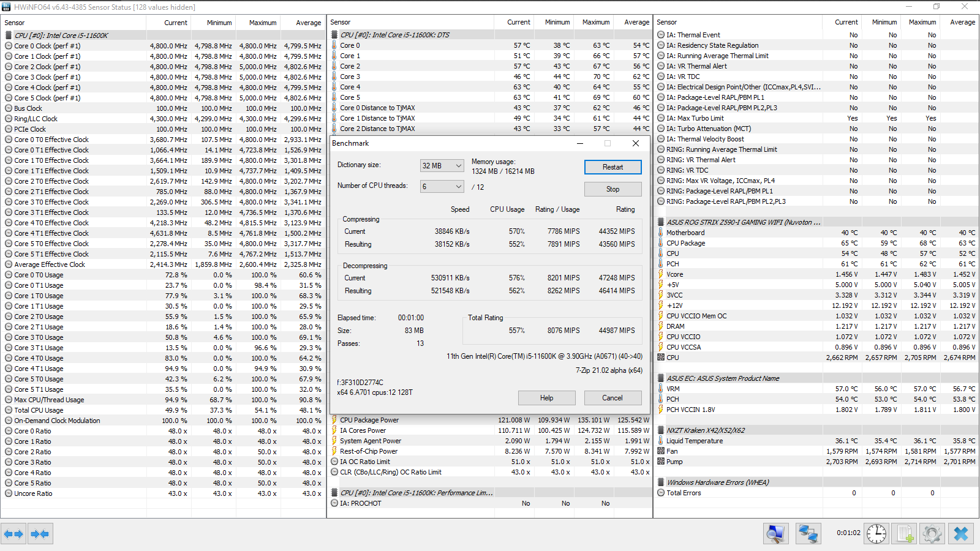Select the Windows Hardware Errors (WHEA) group
Image resolution: width=980 pixels, height=551 pixels.
tap(717, 482)
